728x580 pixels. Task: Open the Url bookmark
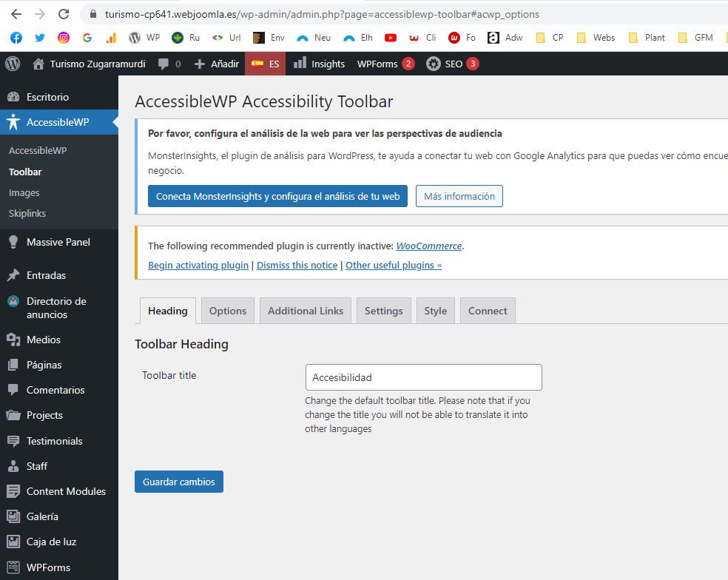coord(226,38)
